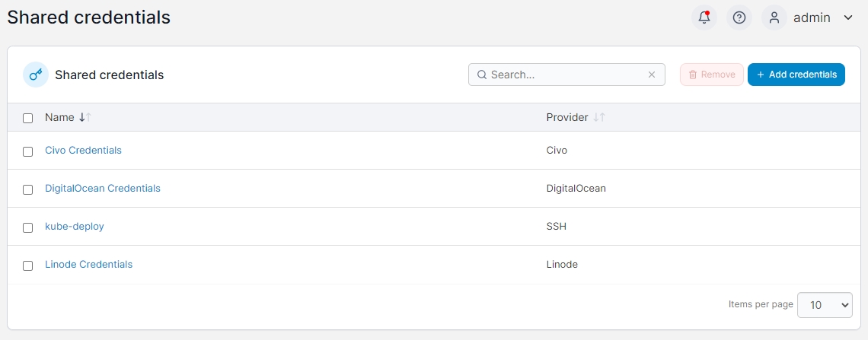The width and height of the screenshot is (868, 340).
Task: Tick the Linode Credentials row checkbox
Action: pyautogui.click(x=28, y=265)
